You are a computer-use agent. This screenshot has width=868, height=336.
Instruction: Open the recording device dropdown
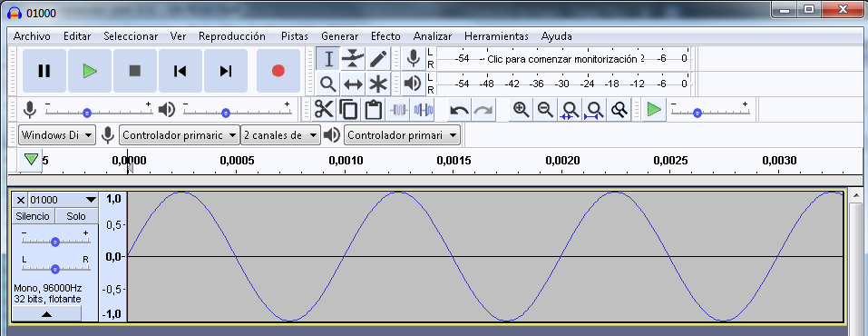point(179,134)
